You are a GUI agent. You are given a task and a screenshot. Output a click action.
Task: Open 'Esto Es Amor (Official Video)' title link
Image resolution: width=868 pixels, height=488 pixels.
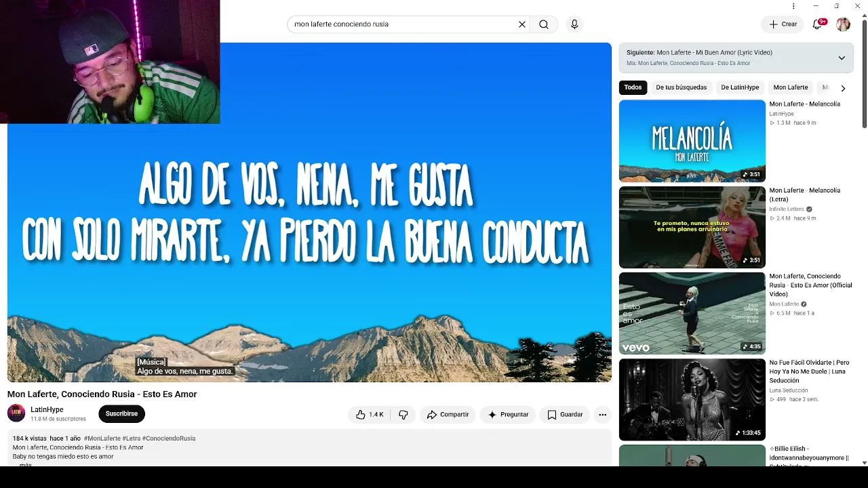tap(810, 285)
